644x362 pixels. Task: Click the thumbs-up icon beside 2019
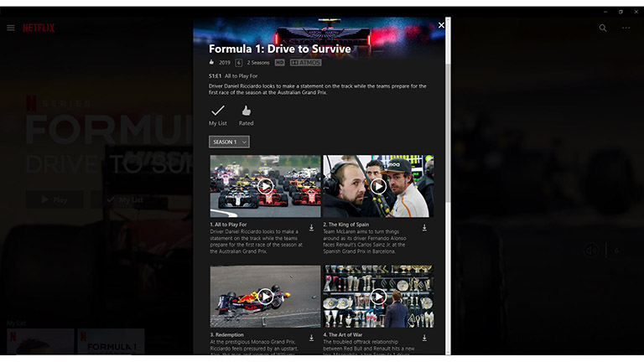click(x=211, y=62)
